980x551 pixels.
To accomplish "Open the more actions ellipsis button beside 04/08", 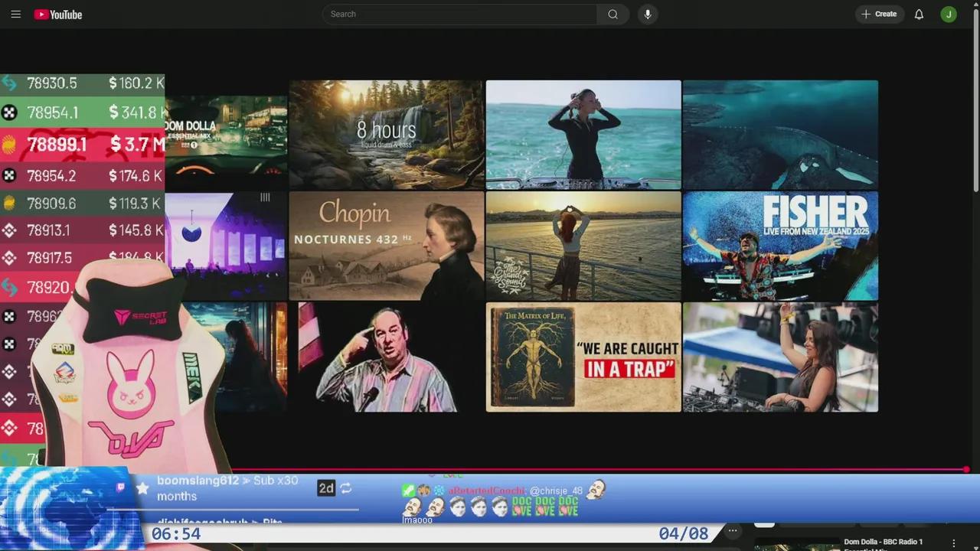I will pos(733,530).
